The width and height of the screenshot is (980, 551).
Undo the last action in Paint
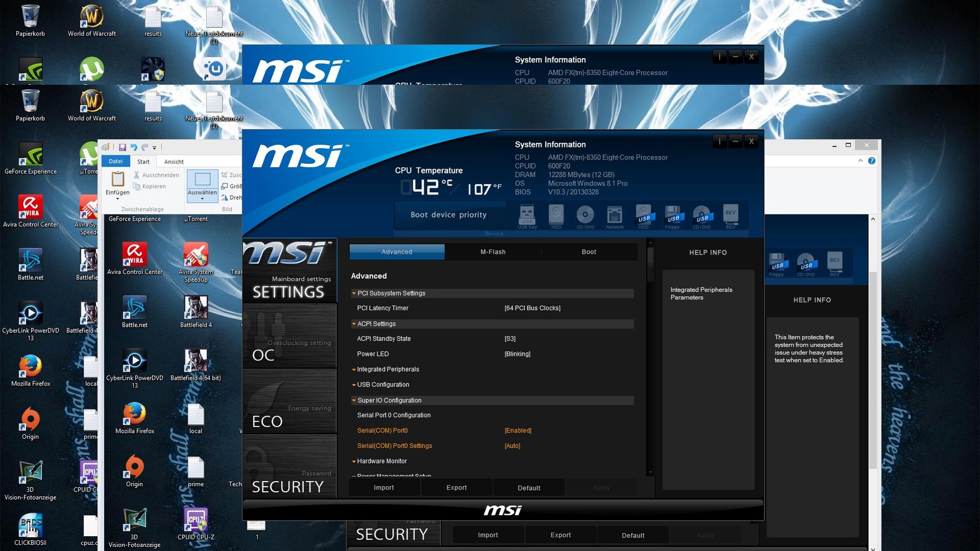point(134,148)
